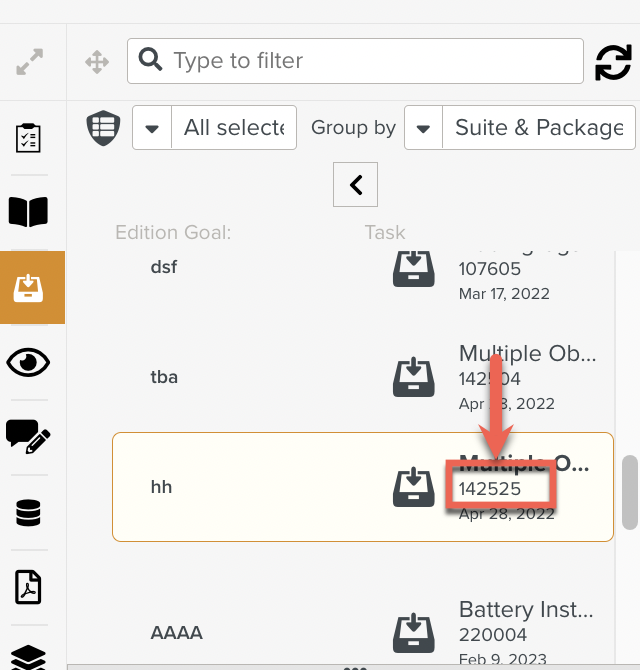Image resolution: width=640 pixels, height=670 pixels.
Task: Click the refresh icon beside the filter
Action: pyautogui.click(x=613, y=62)
